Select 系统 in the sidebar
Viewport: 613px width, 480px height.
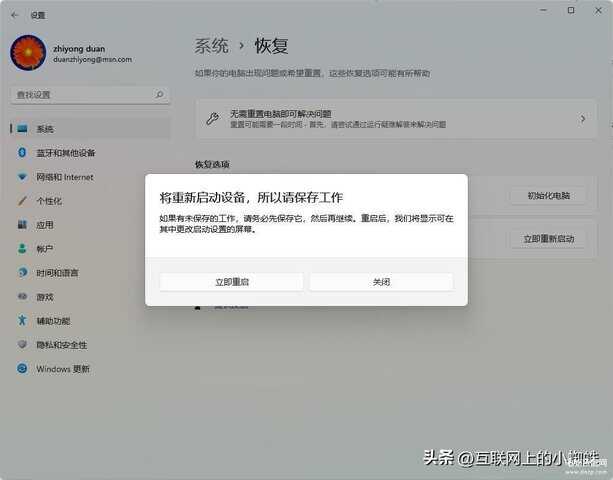click(90, 129)
